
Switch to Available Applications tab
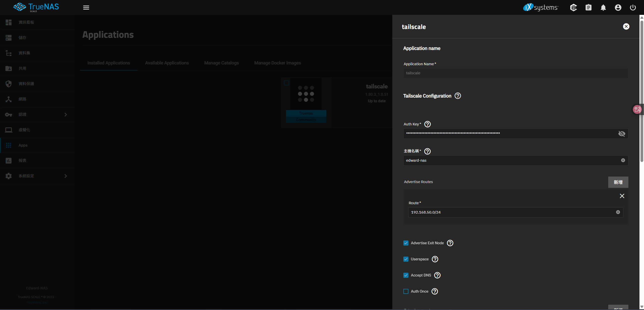click(167, 63)
